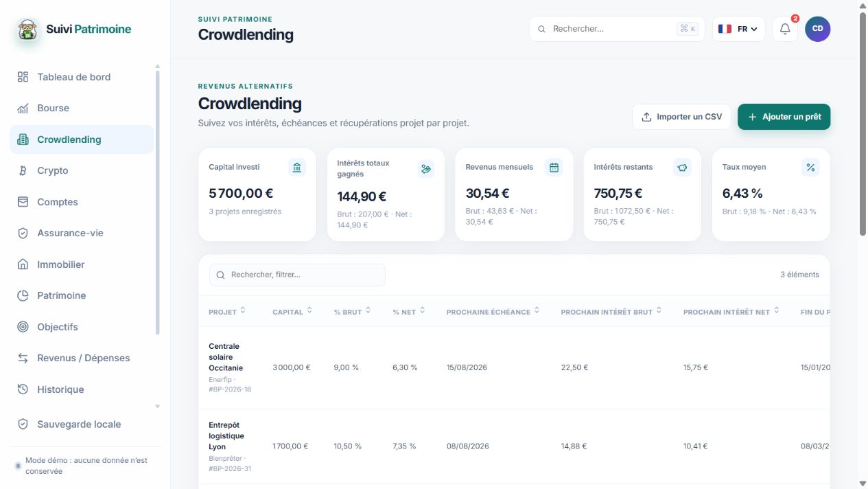This screenshot has height=489, width=868.
Task: Open the FR language dropdown
Action: (x=738, y=29)
